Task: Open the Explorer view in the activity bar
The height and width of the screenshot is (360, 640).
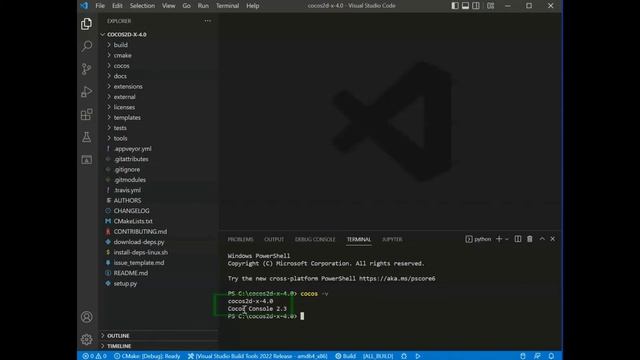Action: (86, 24)
